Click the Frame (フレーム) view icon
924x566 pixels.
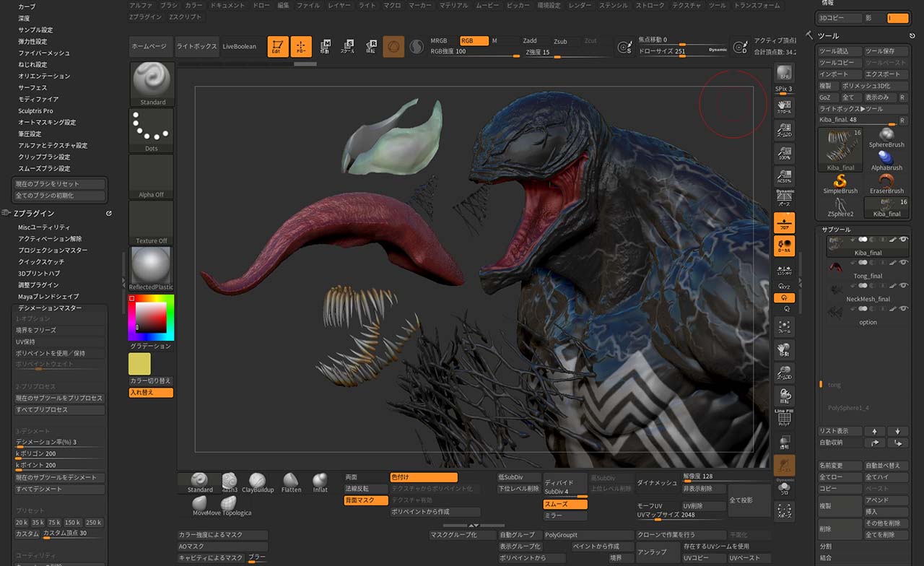[x=784, y=328]
